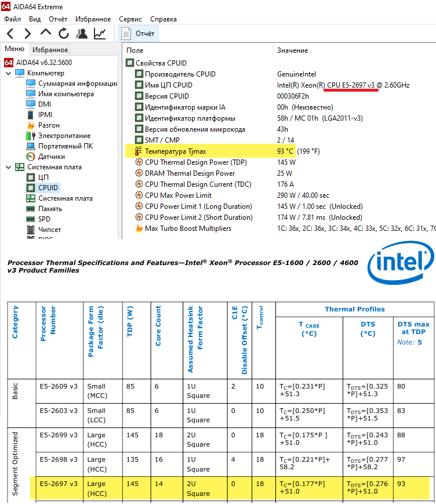Select the Свойства CPUID group row
436x504 pixels.
[x=156, y=63]
